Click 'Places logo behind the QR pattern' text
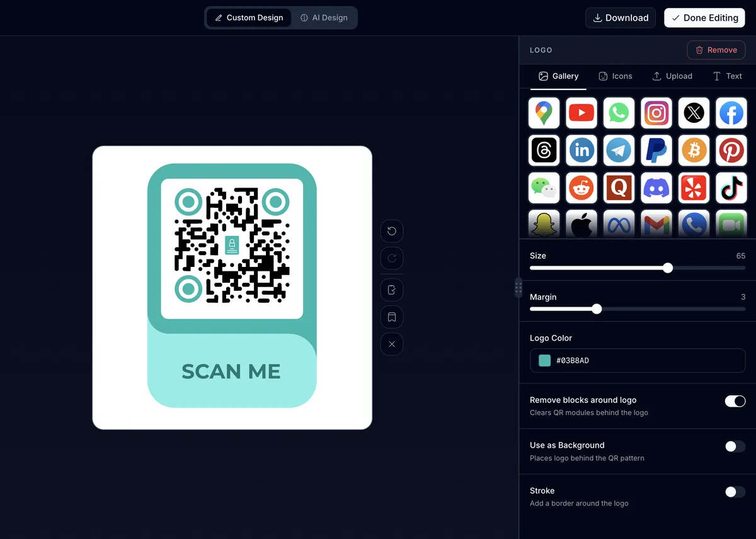 tap(587, 458)
